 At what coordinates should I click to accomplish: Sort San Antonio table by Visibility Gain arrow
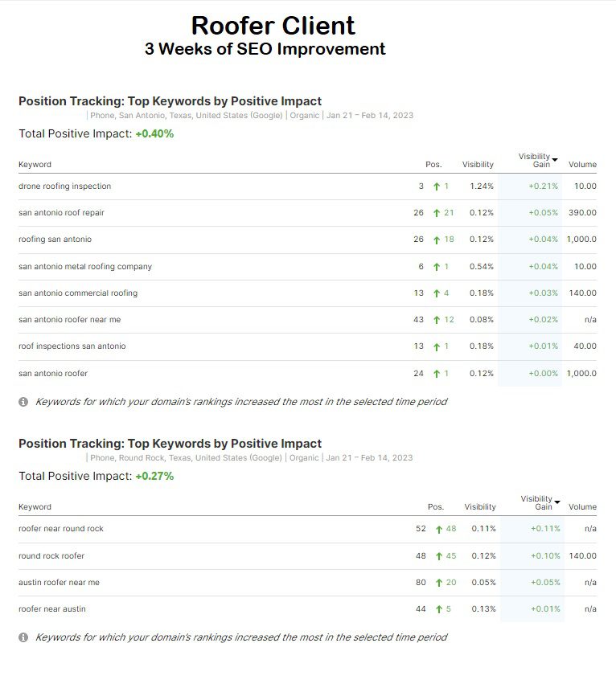point(555,161)
